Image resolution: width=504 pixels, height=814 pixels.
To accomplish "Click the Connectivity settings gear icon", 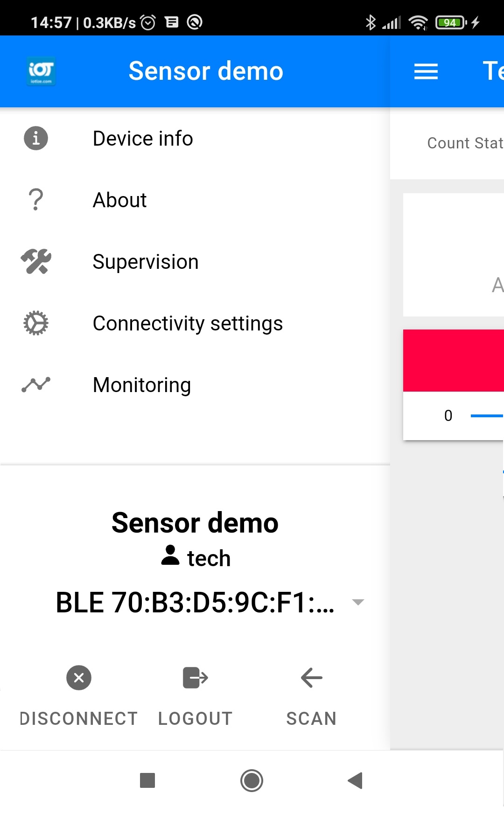I will (36, 323).
